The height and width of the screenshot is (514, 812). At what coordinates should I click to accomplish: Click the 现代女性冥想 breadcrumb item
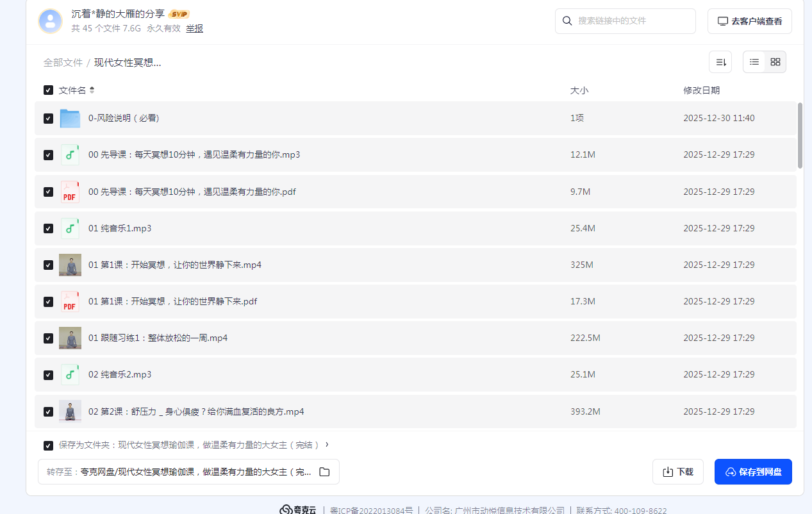[x=128, y=63]
